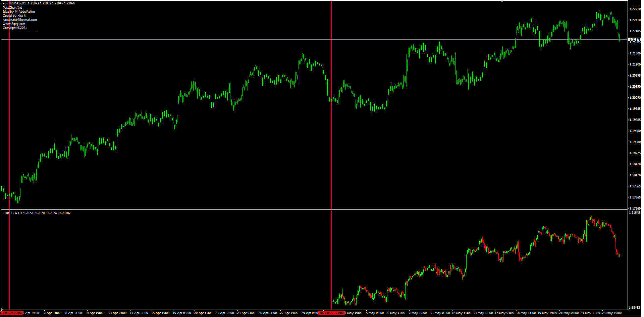This screenshot has height=317, width=644.
Task: Click the 7 Apr 03:00 time axis label
Action: click(x=52, y=313)
